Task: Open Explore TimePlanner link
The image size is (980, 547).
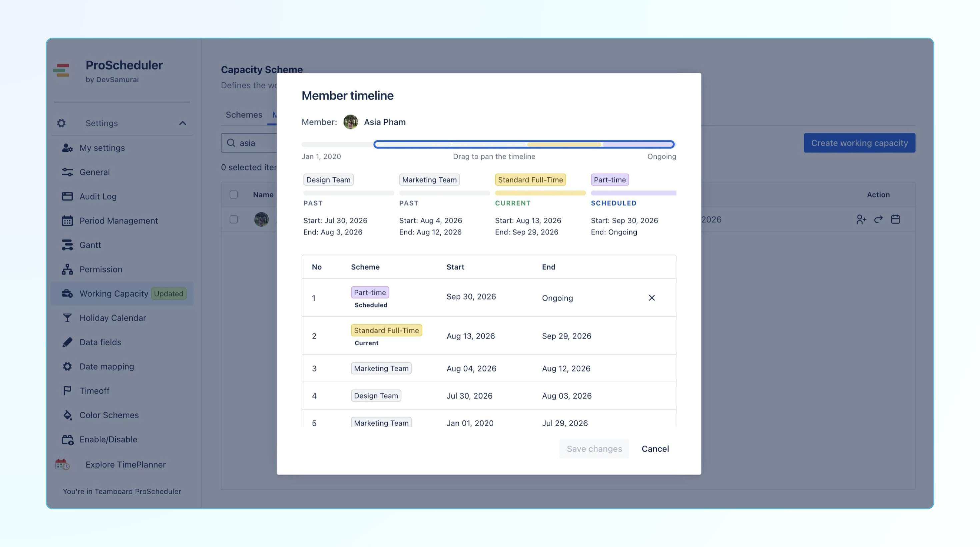Action: [x=126, y=464]
